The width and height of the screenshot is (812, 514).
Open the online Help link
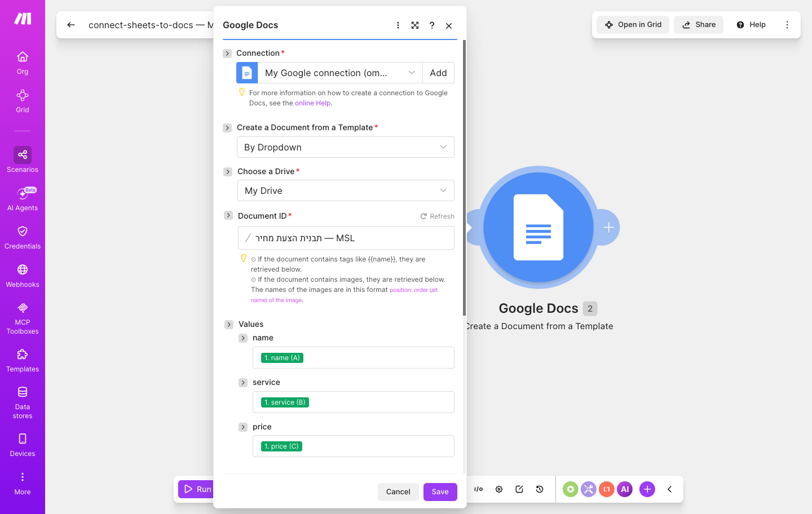pos(313,103)
